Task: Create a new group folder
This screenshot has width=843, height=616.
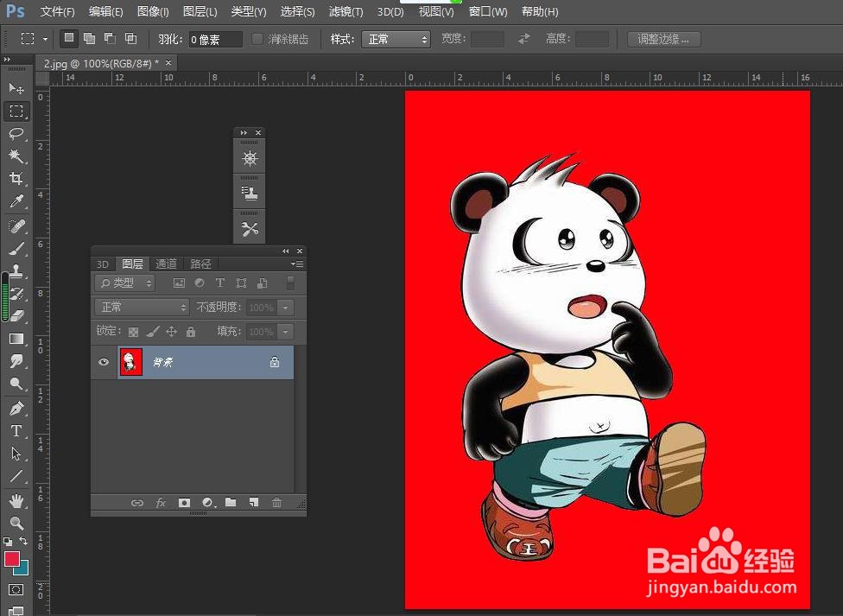Action: pos(231,503)
